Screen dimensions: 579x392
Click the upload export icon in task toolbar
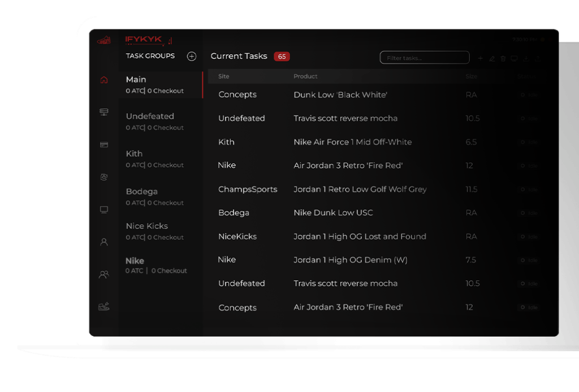[x=538, y=58]
